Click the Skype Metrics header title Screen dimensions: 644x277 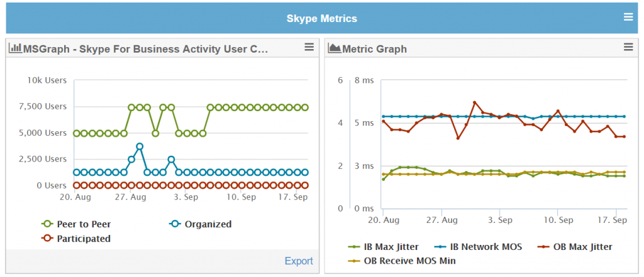pos(321,18)
